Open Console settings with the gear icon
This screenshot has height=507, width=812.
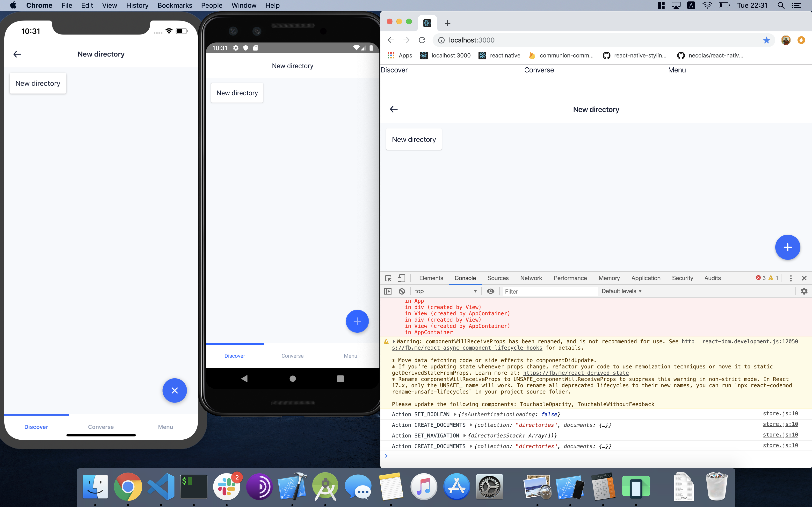point(804,291)
